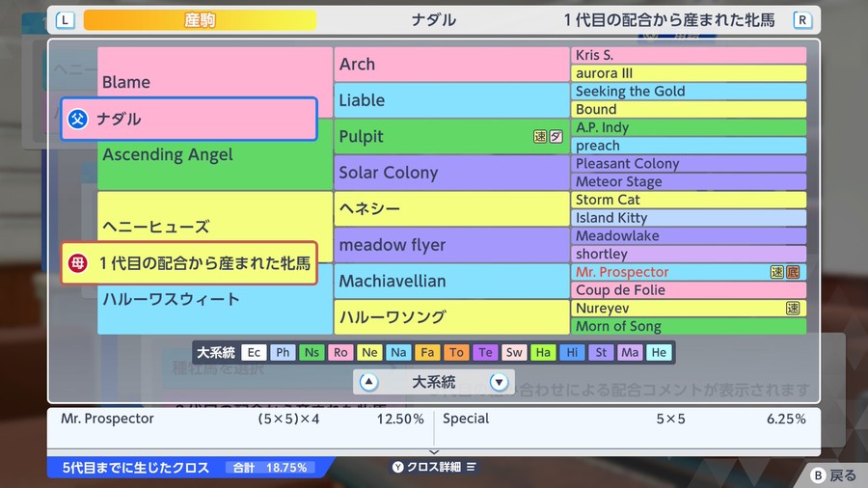Click the ヘネシー pedigree cell
868x488 pixels.
pos(451,208)
